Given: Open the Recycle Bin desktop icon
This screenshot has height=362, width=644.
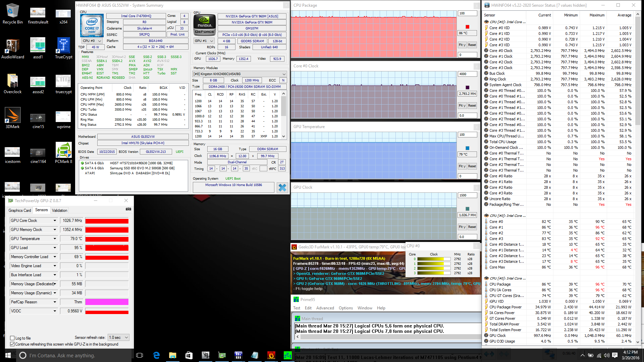Looking at the screenshot, I should (12, 14).
